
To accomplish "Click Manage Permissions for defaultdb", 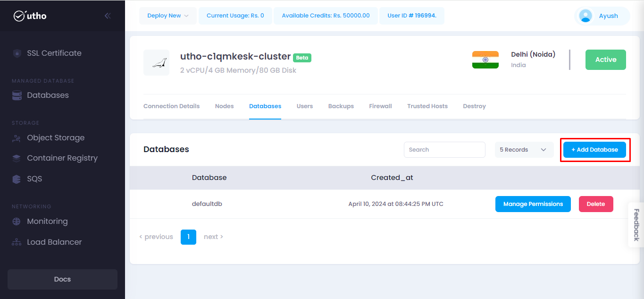I will point(533,204).
